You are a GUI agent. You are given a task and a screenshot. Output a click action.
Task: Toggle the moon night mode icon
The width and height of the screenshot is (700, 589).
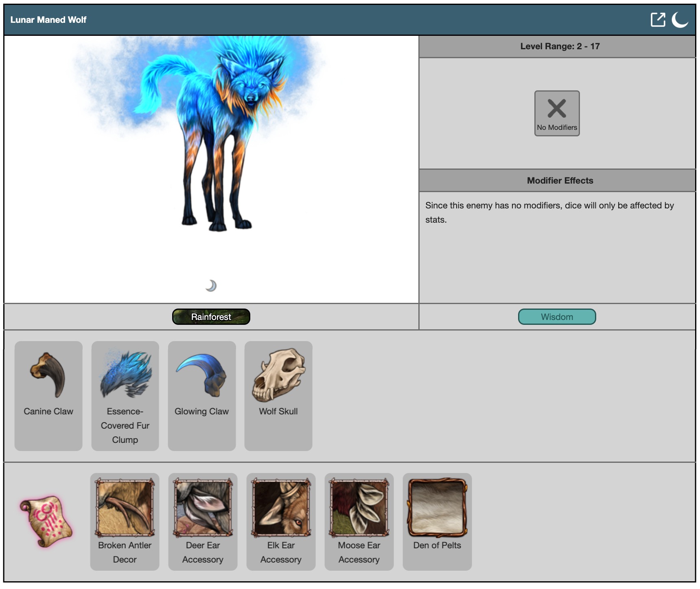click(680, 20)
